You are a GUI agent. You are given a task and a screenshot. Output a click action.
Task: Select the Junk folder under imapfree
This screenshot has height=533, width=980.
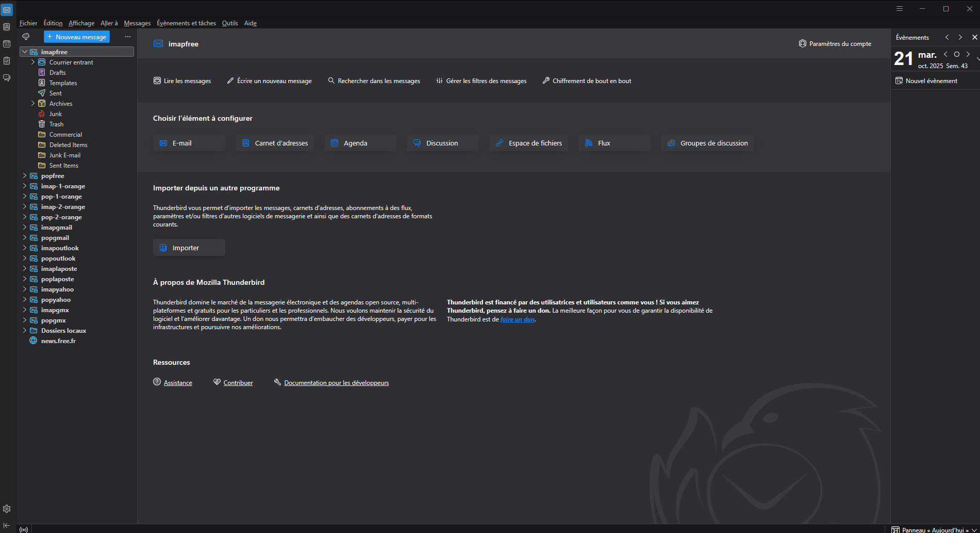[55, 114]
